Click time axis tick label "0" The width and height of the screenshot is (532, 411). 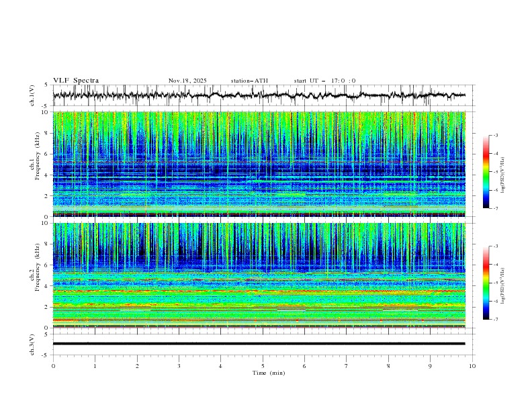53,366
